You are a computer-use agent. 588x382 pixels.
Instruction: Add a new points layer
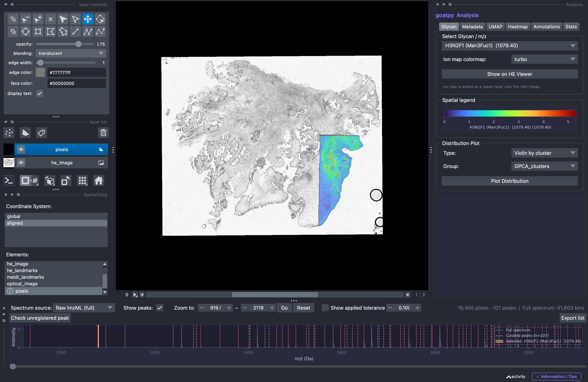coord(9,133)
